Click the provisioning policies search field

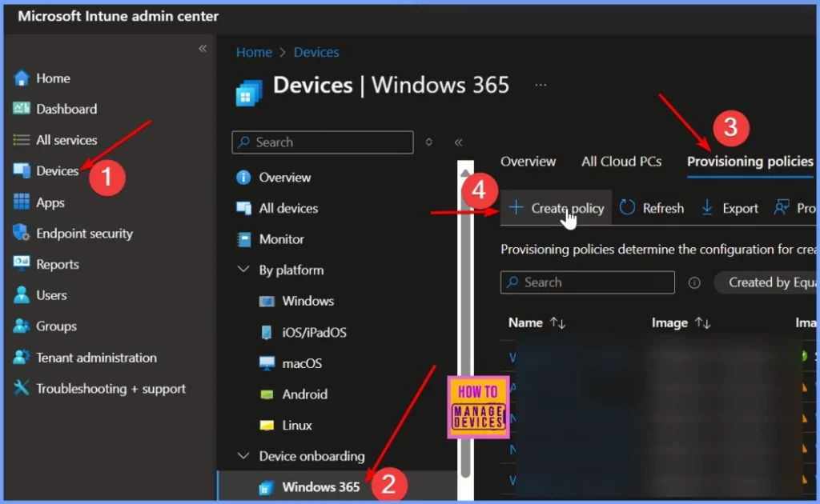click(x=587, y=282)
